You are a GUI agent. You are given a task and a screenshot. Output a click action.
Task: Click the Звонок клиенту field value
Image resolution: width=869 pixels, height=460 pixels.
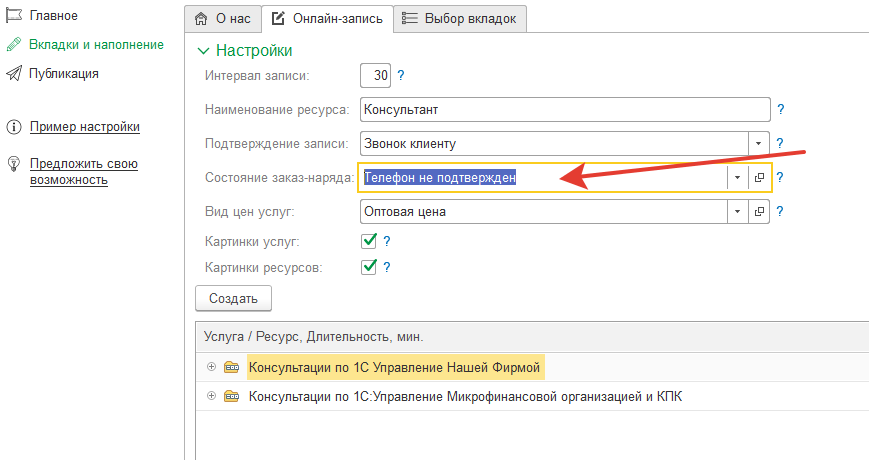[554, 144]
